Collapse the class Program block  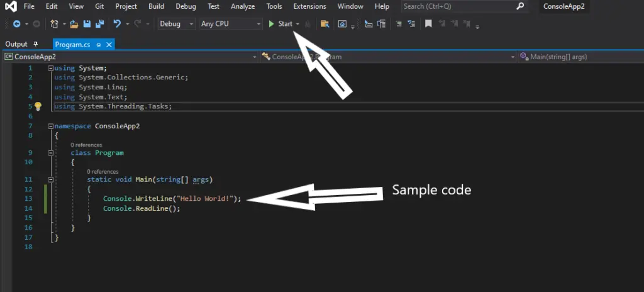[50, 152]
